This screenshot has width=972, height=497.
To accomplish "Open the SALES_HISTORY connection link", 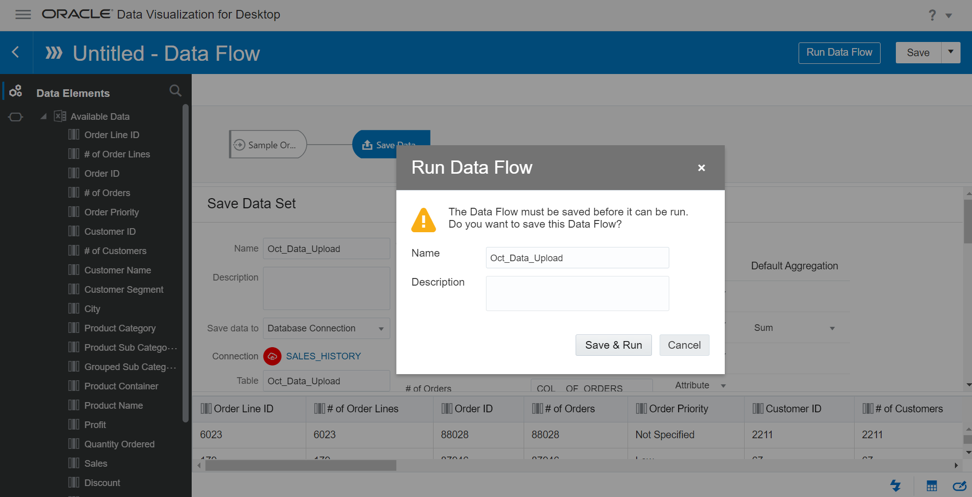I will tap(324, 356).
